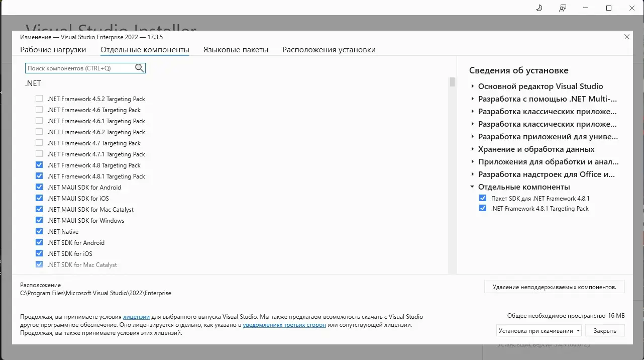Open the лицензии link
Image resolution: width=644 pixels, height=360 pixels.
[136, 317]
